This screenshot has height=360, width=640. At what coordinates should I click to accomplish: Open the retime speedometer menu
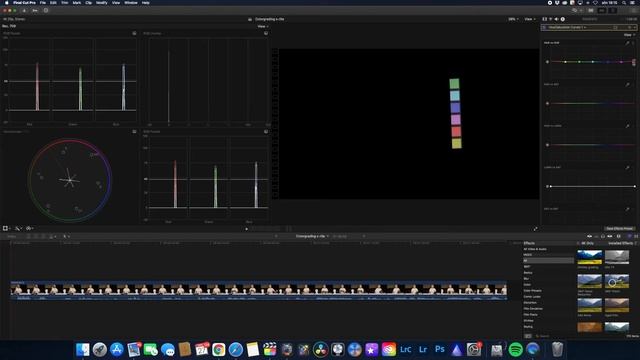point(29,229)
